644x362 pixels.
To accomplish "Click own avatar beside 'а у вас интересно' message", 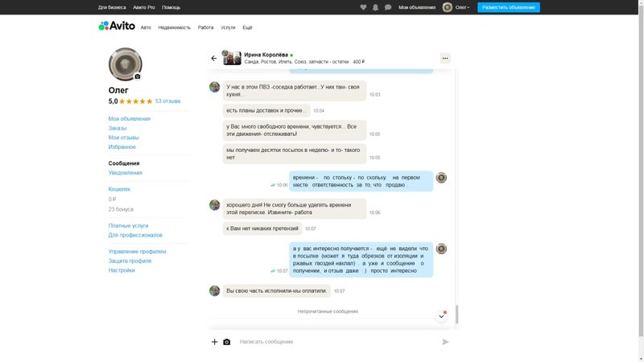I will click(x=441, y=249).
